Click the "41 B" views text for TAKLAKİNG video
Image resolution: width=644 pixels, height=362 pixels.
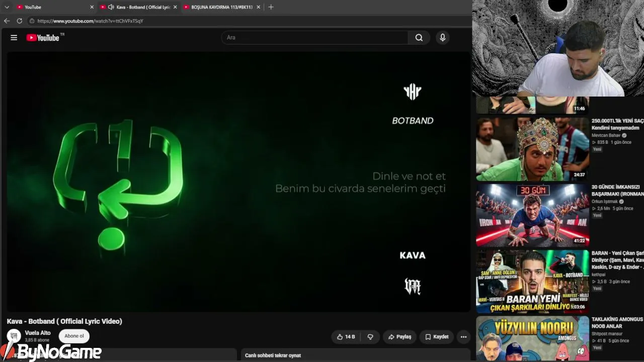[x=601, y=341]
